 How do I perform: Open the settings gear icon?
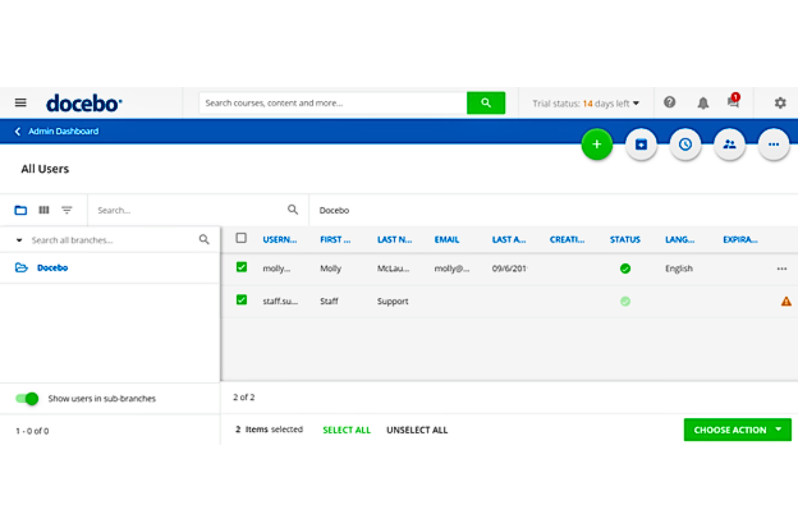pos(780,102)
